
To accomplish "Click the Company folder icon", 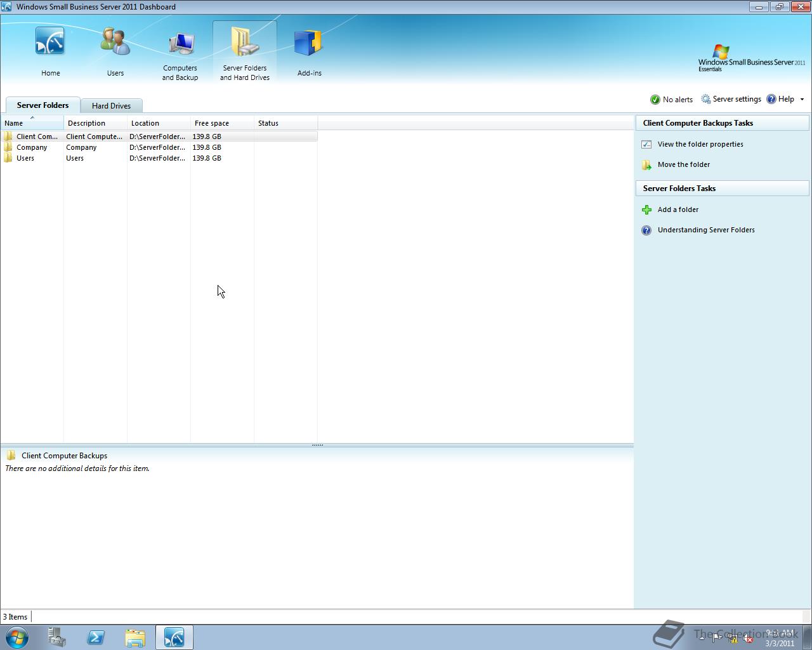I will click(x=8, y=147).
